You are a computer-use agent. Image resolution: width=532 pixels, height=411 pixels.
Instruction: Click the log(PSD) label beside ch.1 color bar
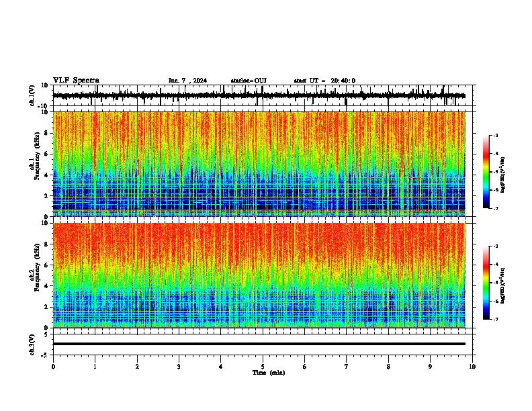pos(502,175)
